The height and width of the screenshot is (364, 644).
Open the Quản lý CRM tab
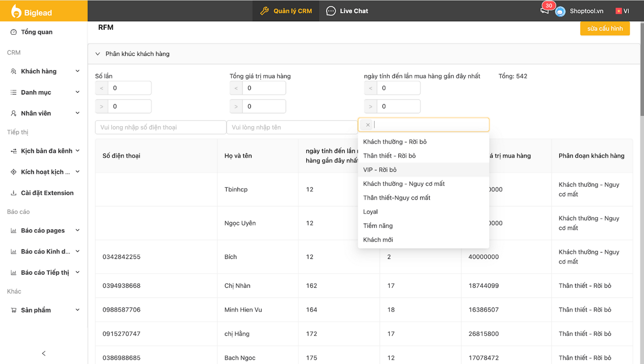286,11
